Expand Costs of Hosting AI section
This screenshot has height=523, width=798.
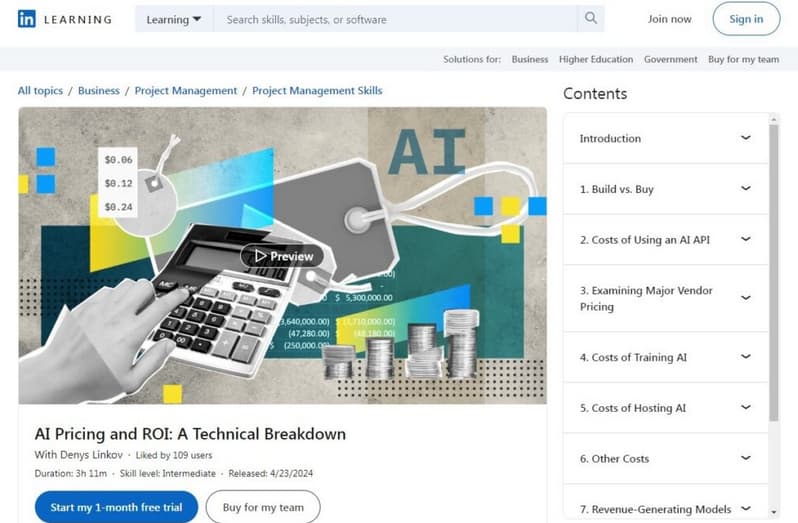(x=745, y=408)
